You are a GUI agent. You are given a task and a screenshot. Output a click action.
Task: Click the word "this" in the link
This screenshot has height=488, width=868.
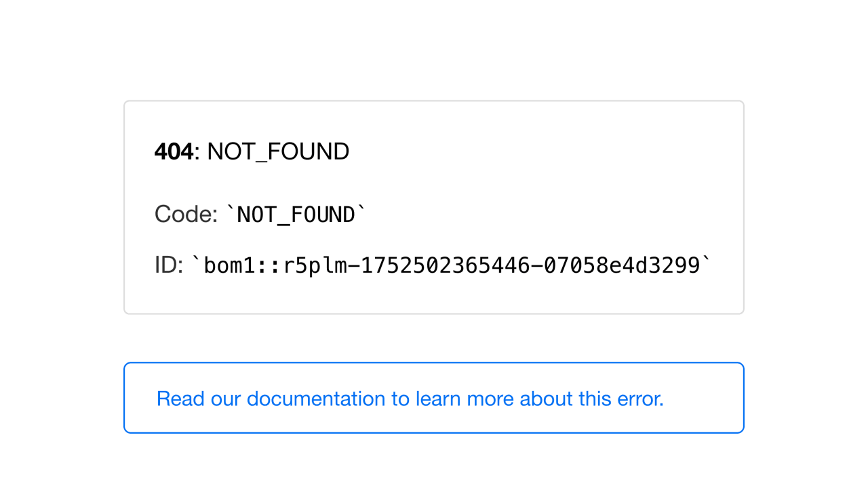(x=595, y=398)
